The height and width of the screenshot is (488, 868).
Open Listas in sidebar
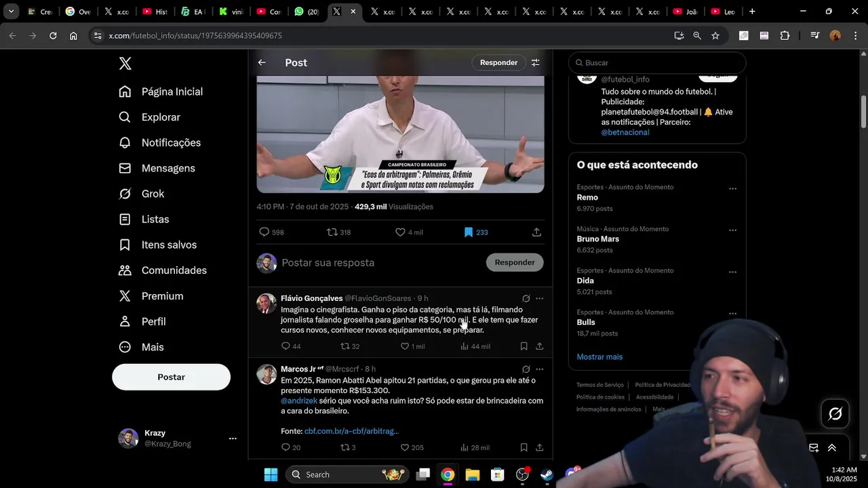(144, 220)
